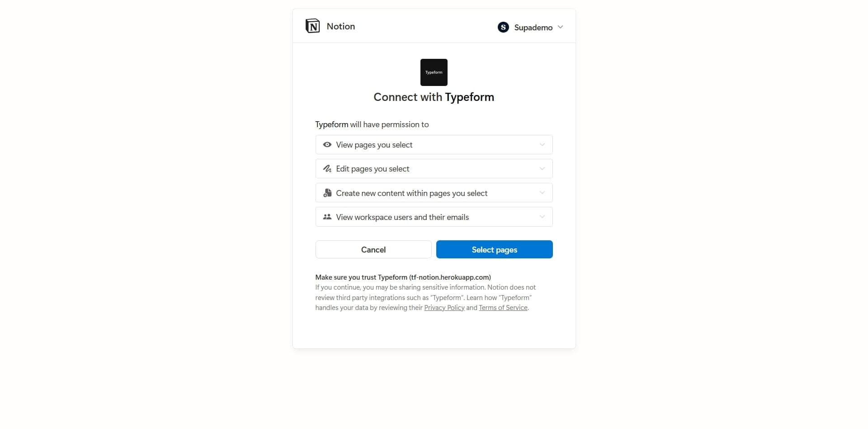Screen dimensions: 868x429
Task: Open the Privacy Policy link
Action: point(444,307)
